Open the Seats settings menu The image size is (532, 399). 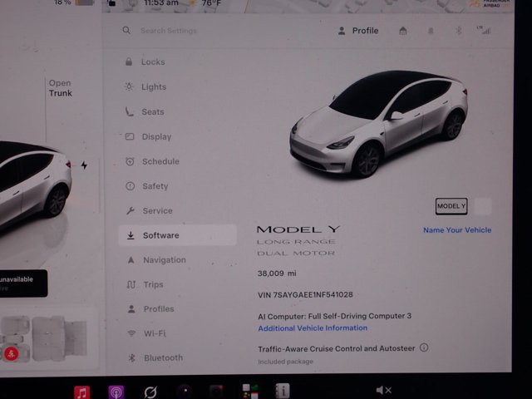pos(145,112)
